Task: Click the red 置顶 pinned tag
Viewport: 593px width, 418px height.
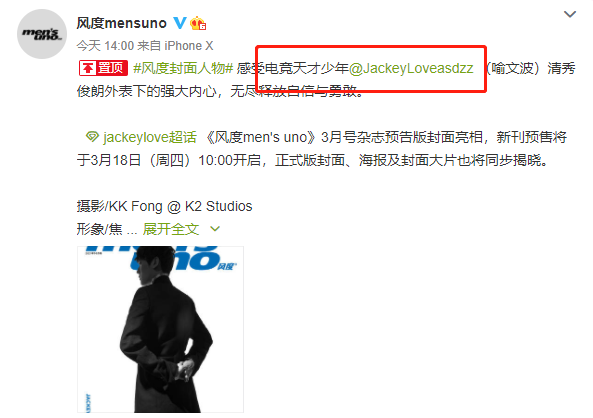Action: [103, 68]
